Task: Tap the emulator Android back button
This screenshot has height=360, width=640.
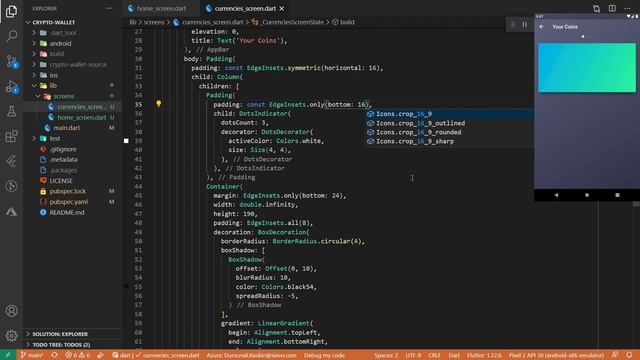Action: pyautogui.click(x=556, y=195)
